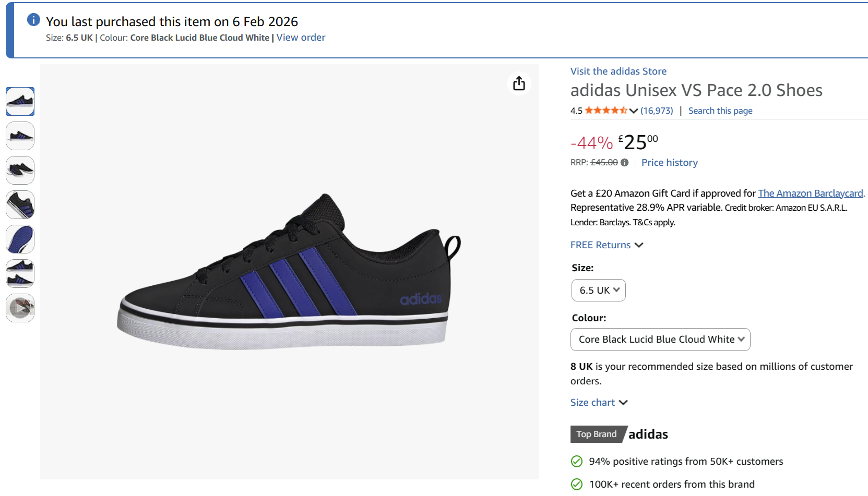Select the blue sole thumbnail
The width and height of the screenshot is (868, 496).
(x=20, y=239)
